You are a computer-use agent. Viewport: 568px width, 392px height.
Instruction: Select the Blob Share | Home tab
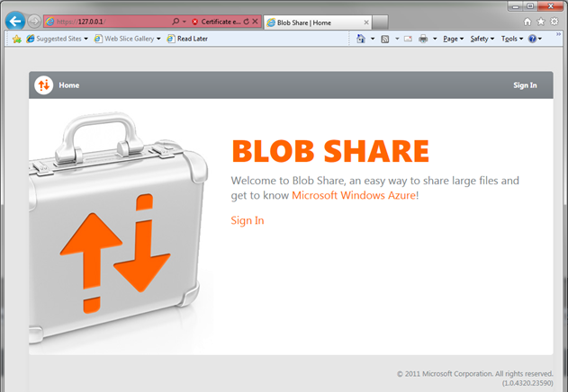[318, 22]
